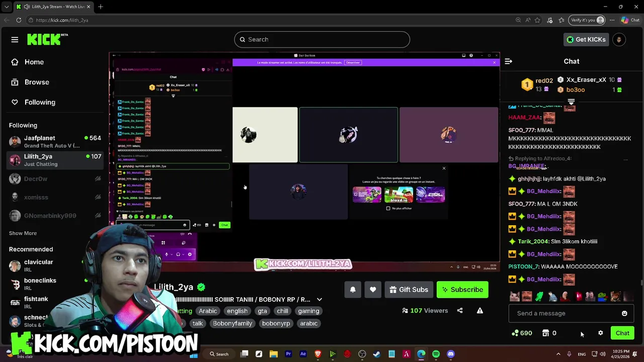644x362 pixels.
Task: Click the address bar URL
Action: click(x=62, y=20)
